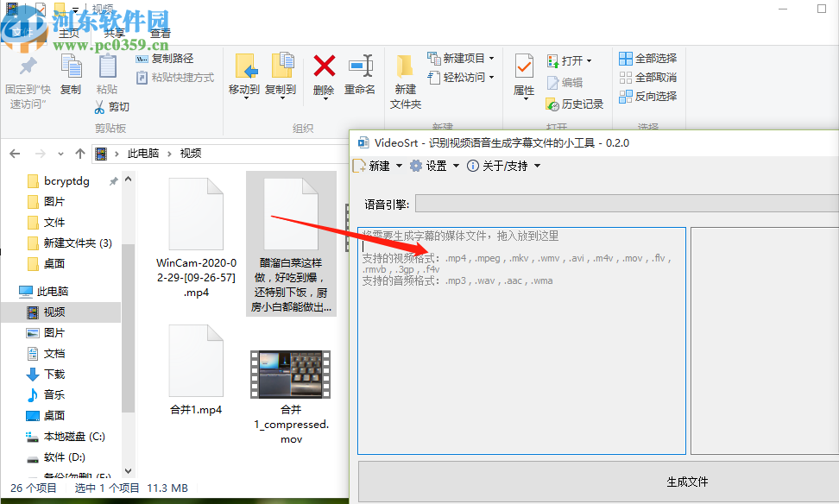Open the Settings gear in VideoSrt toolbar
Screen dimensions: 839x504
coord(415,165)
